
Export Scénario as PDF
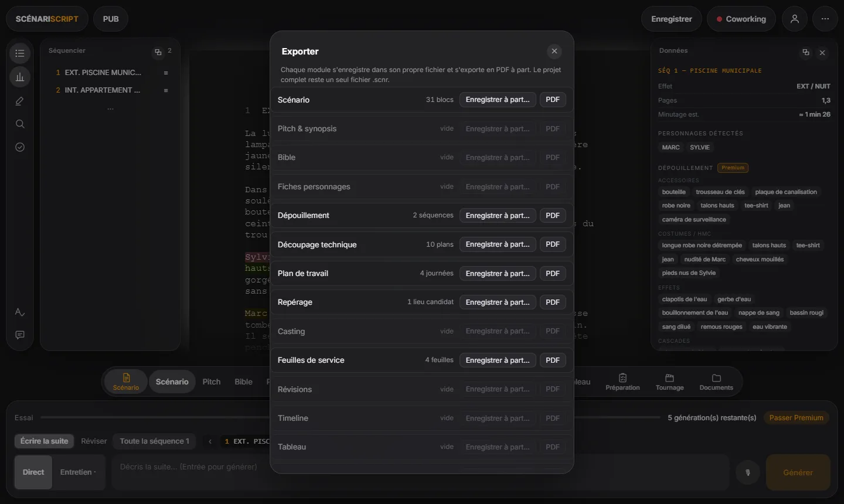click(x=553, y=100)
